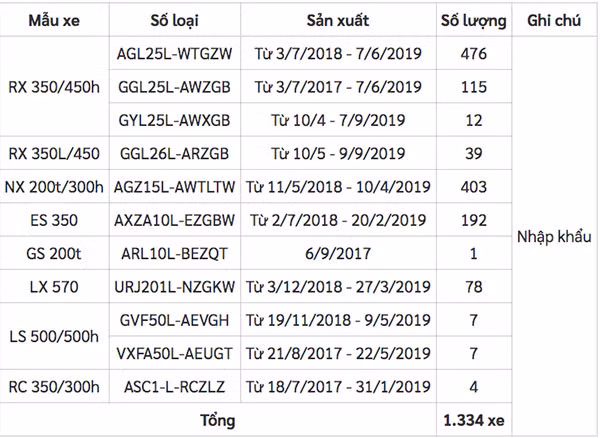Select the total "1.334 xe" cell
The image size is (600, 438).
point(473,420)
